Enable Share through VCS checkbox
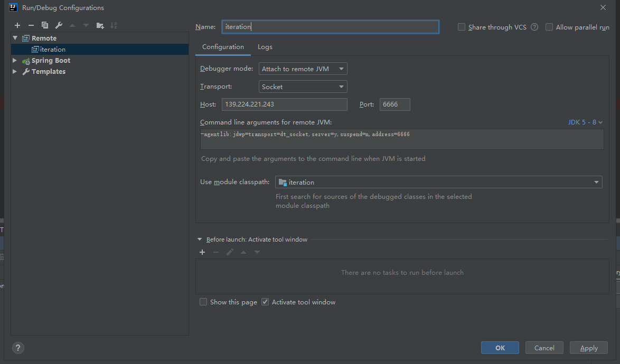This screenshot has width=620, height=364. coord(462,27)
